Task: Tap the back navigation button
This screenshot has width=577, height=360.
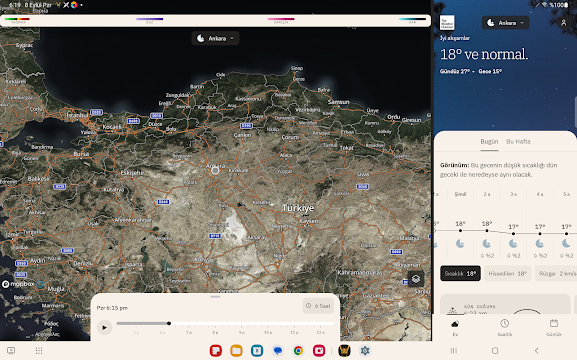Action: click(537, 351)
